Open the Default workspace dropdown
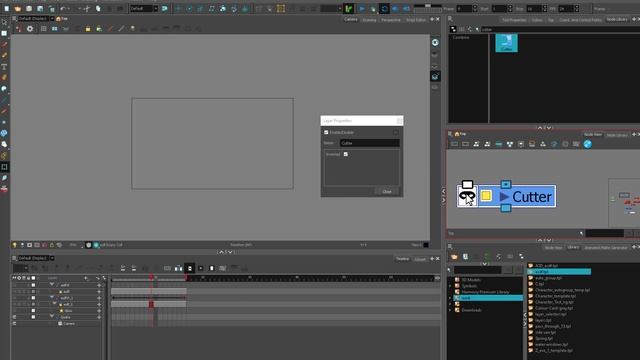640x360 pixels. point(144,8)
